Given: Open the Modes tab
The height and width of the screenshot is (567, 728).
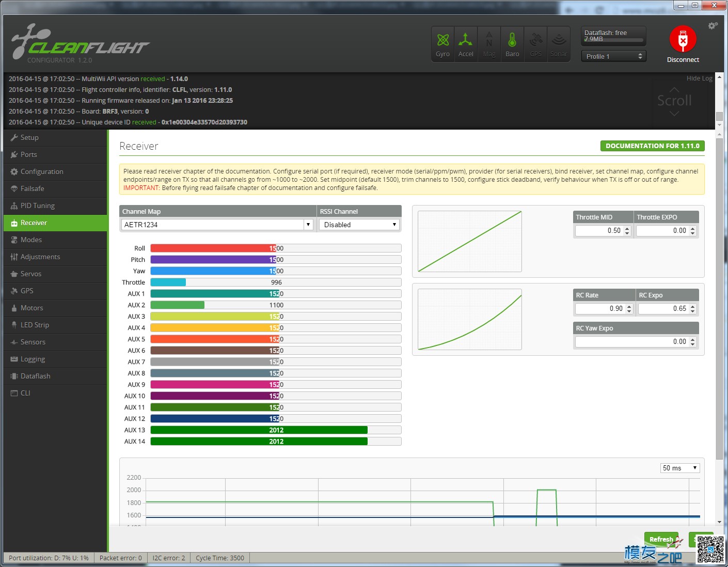Looking at the screenshot, I should [55, 240].
